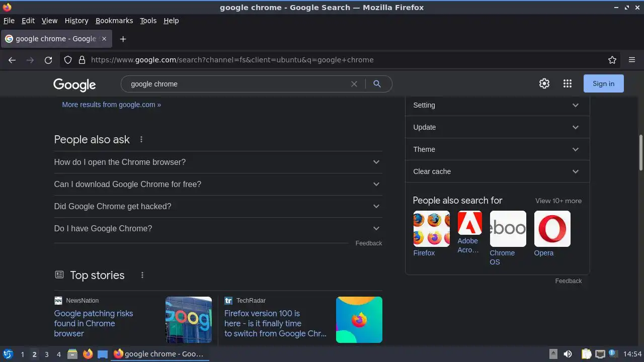
Task: Reload the current page
Action: tap(48, 60)
